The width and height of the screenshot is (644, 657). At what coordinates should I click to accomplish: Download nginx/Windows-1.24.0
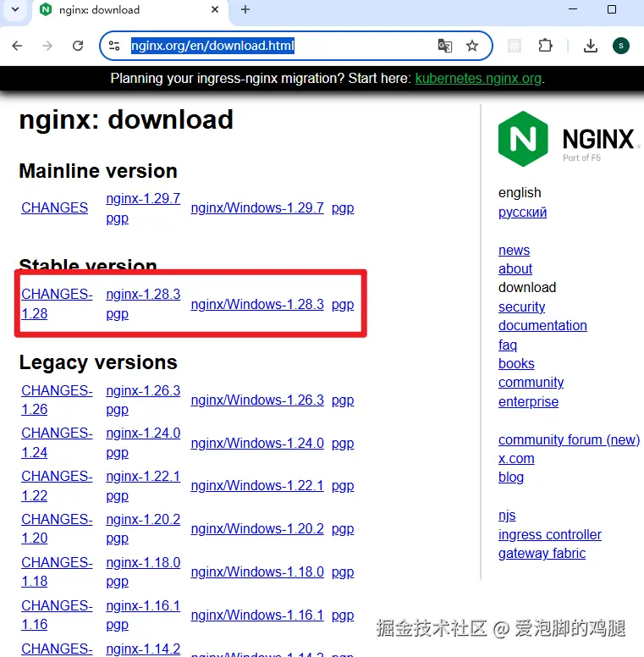pyautogui.click(x=257, y=443)
